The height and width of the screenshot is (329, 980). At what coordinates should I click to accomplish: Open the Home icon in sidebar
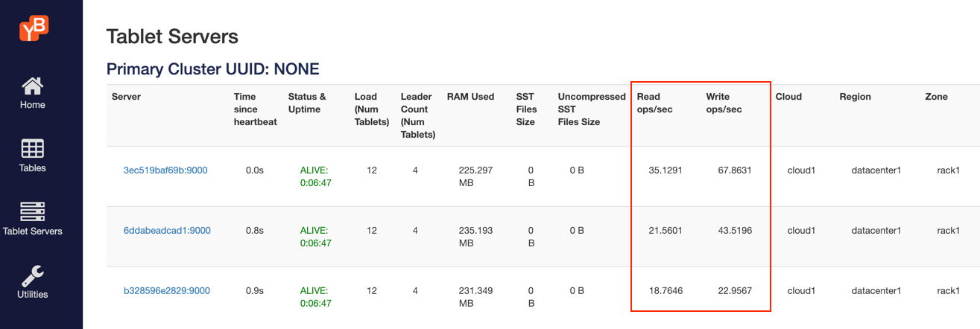[33, 86]
